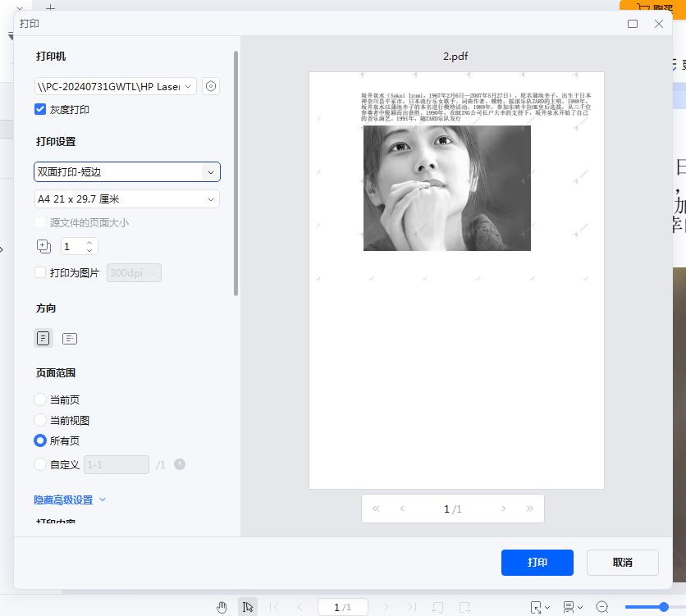Select the text selection cursor tool
686x616 pixels.
(248, 605)
